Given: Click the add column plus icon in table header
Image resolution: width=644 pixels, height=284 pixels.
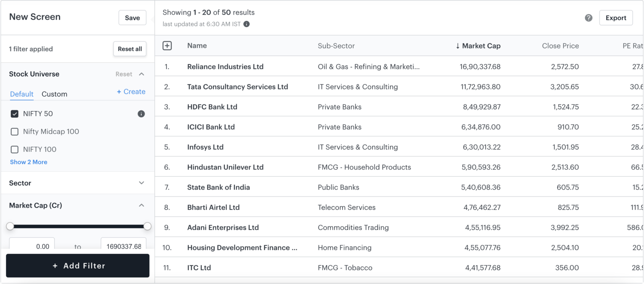Looking at the screenshot, I should [x=167, y=45].
